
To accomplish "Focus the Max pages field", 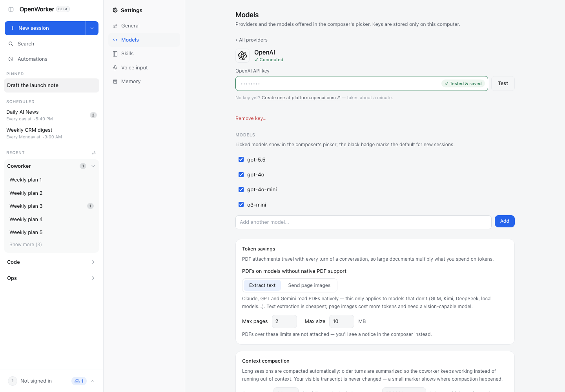I will (x=284, y=321).
